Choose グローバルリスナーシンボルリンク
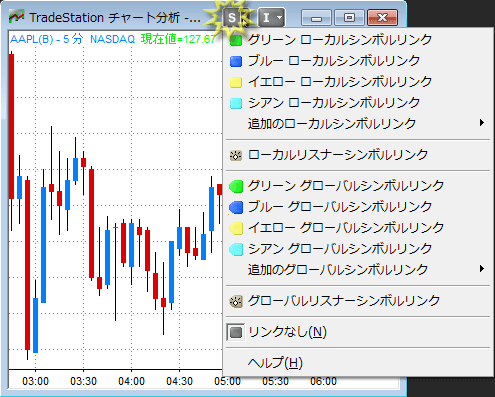 point(358,301)
